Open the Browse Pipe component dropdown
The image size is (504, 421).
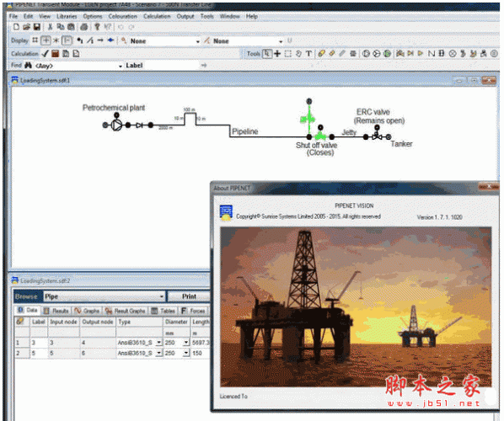[x=162, y=296]
